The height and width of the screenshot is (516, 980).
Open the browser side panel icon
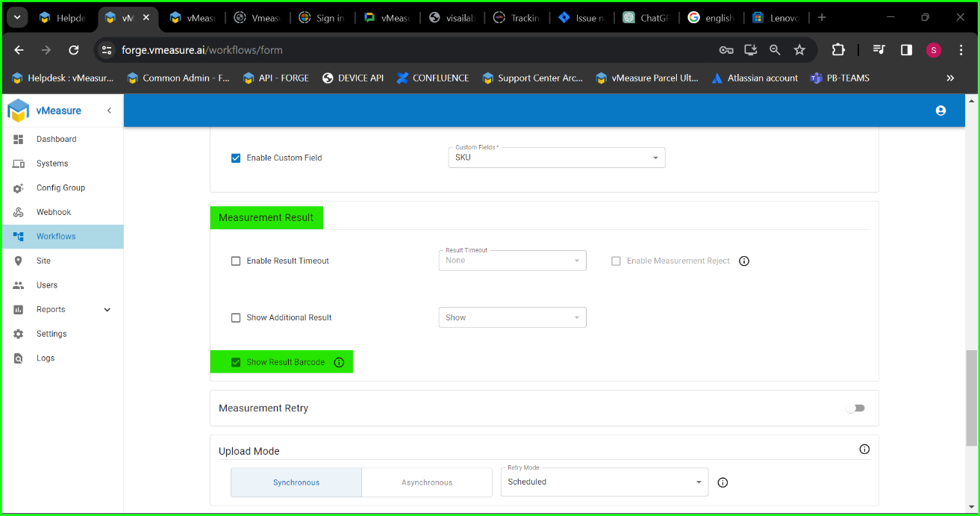pyautogui.click(x=906, y=50)
